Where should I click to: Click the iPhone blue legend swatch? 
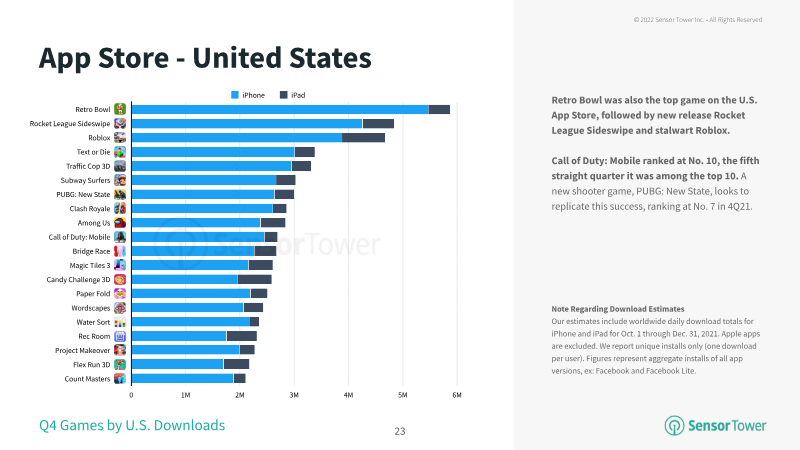pyautogui.click(x=235, y=95)
